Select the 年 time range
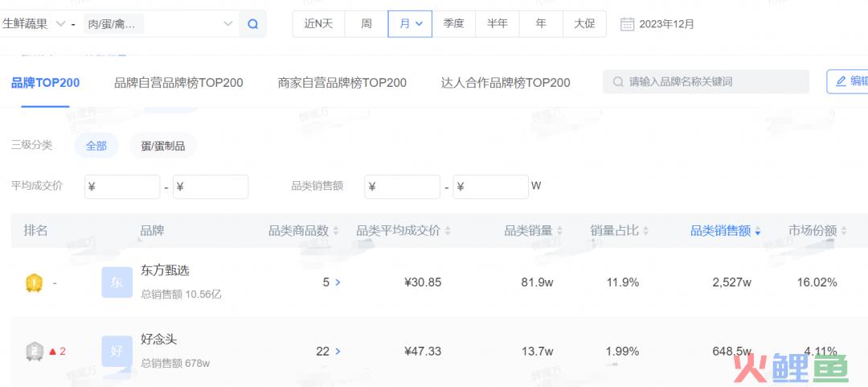Image resolution: width=868 pixels, height=387 pixels. (541, 24)
